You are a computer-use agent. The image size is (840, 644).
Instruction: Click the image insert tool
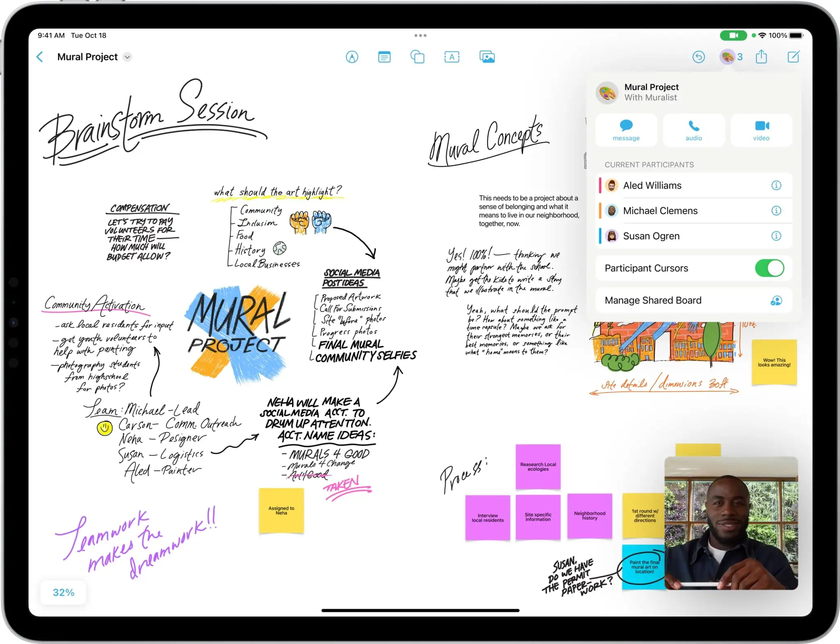(486, 57)
